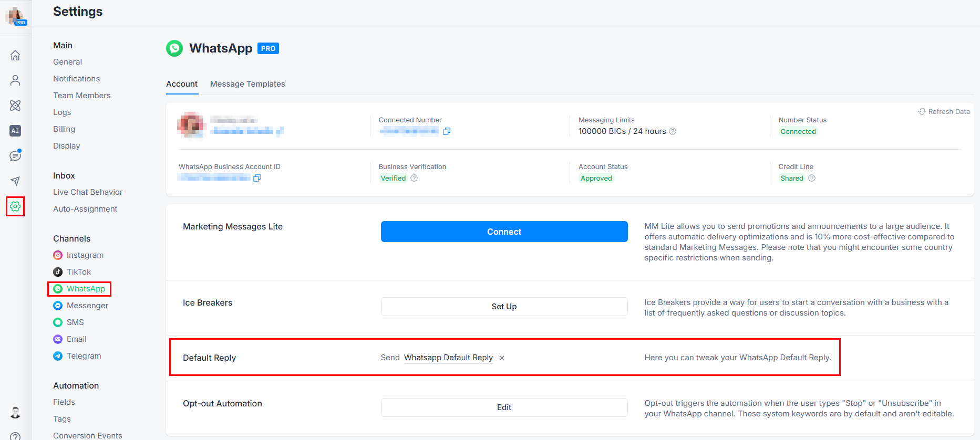The width and height of the screenshot is (980, 440).
Task: Open the Messenger channel settings
Action: pyautogui.click(x=80, y=306)
